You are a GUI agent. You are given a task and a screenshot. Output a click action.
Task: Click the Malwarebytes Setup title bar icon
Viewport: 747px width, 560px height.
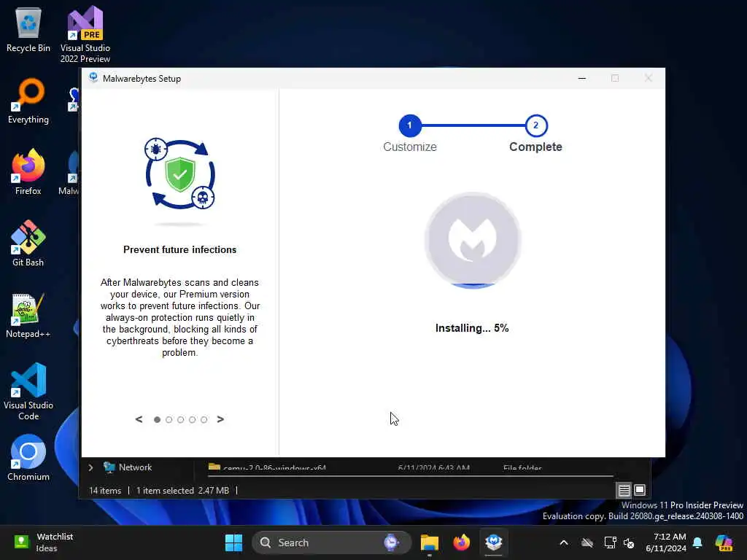click(x=93, y=78)
